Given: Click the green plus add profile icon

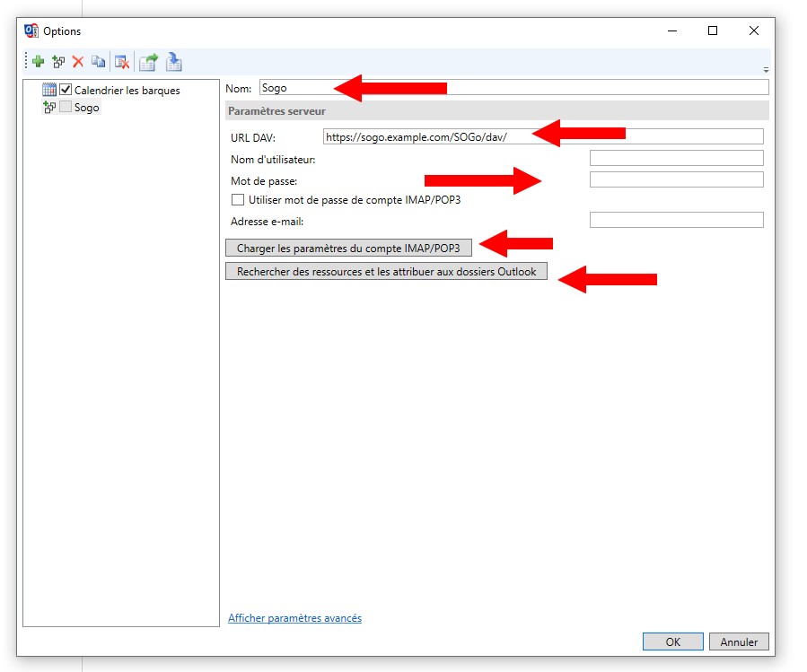Looking at the screenshot, I should click(38, 62).
